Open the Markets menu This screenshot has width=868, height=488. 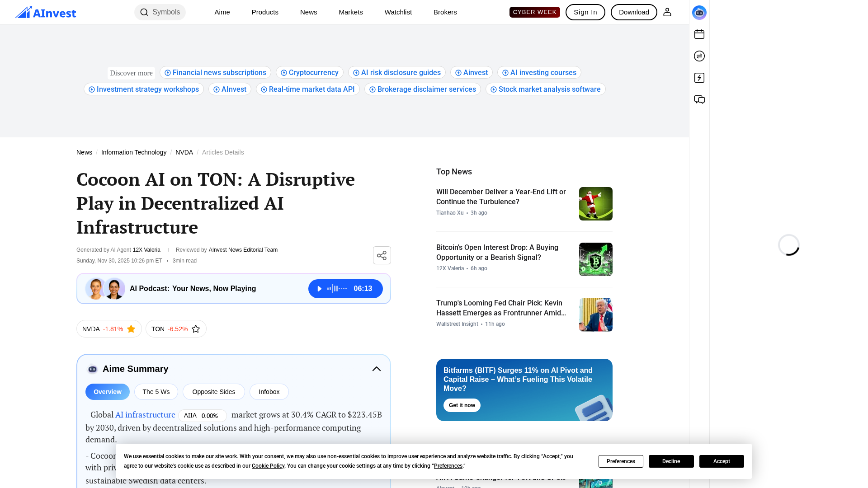pos(350,12)
